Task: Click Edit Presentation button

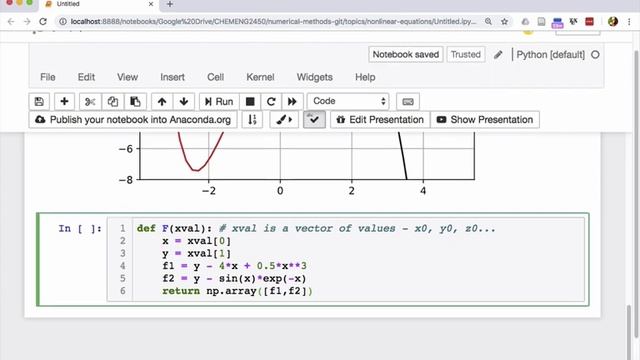Action: pyautogui.click(x=380, y=120)
